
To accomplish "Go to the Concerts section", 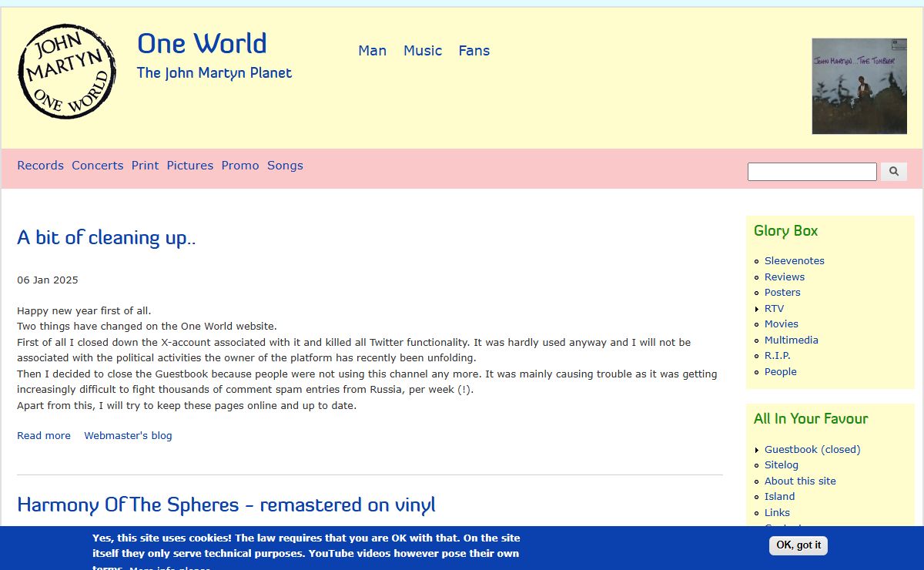I will (x=98, y=166).
